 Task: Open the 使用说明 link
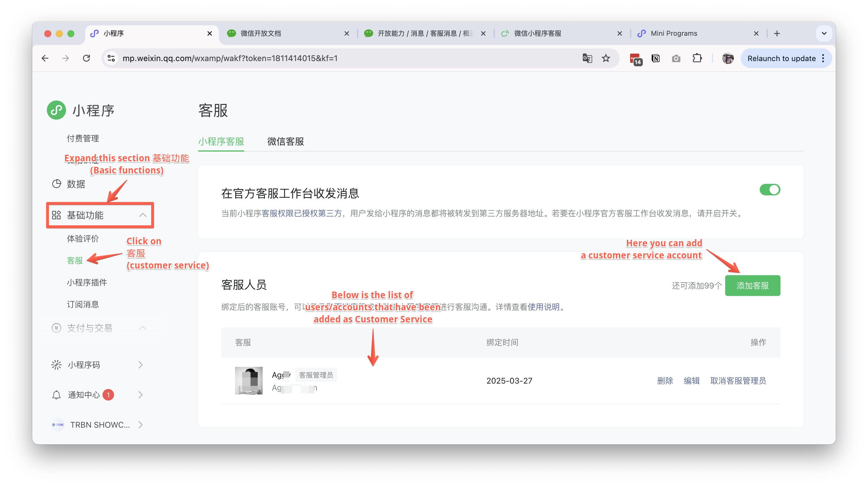[x=543, y=307]
